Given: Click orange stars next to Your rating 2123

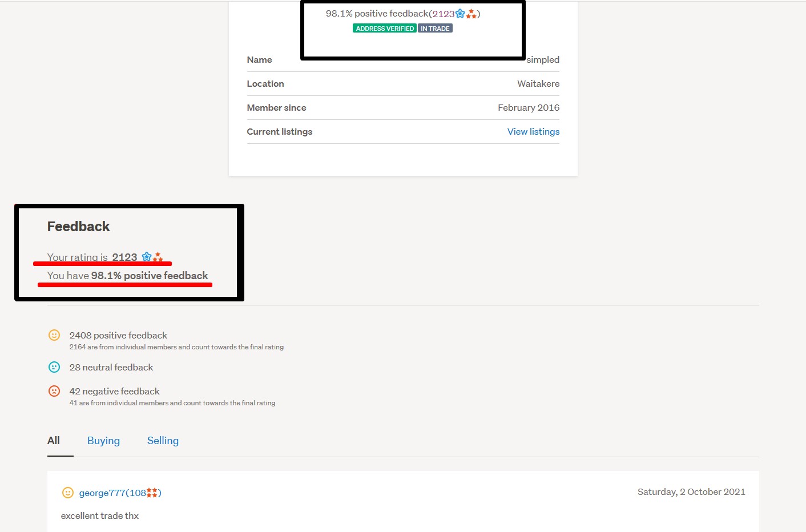Looking at the screenshot, I should (158, 257).
